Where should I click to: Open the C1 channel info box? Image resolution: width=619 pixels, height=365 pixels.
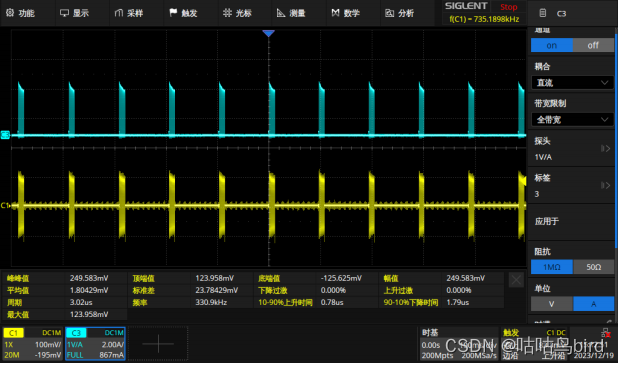(x=33, y=344)
